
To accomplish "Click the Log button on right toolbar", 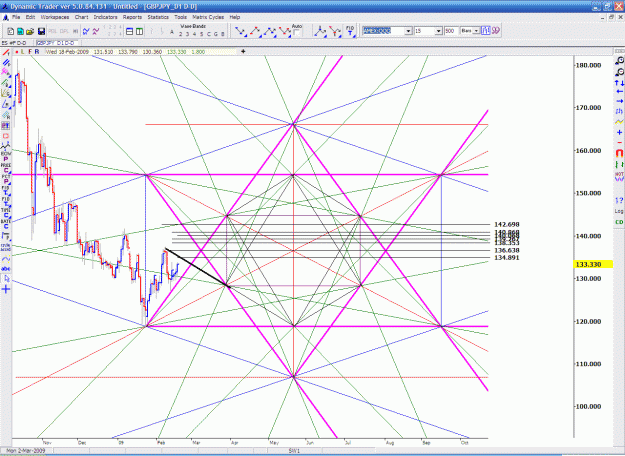I will point(619,211).
